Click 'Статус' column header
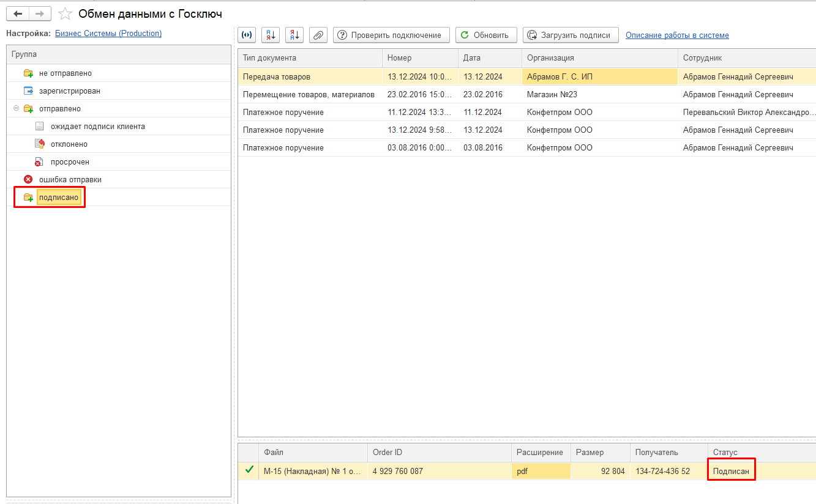This screenshot has height=504, width=816. coord(762,453)
